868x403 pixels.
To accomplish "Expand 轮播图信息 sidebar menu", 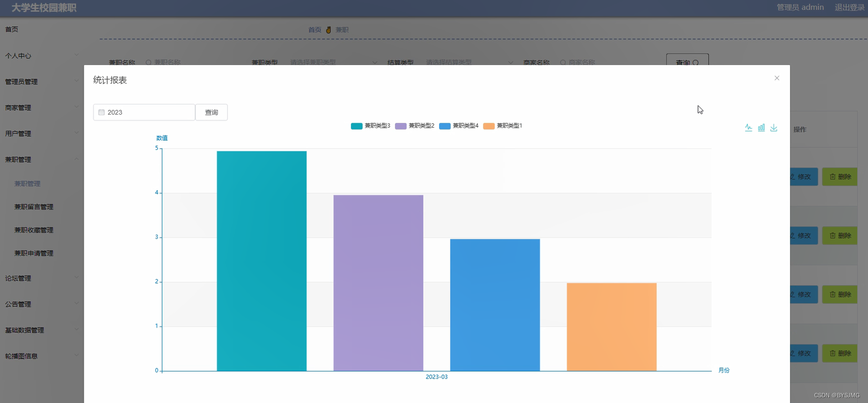I will [41, 356].
